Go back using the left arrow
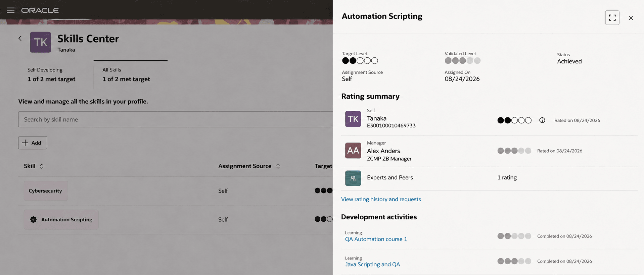Viewport: 644px width, 275px height. pyautogui.click(x=20, y=38)
